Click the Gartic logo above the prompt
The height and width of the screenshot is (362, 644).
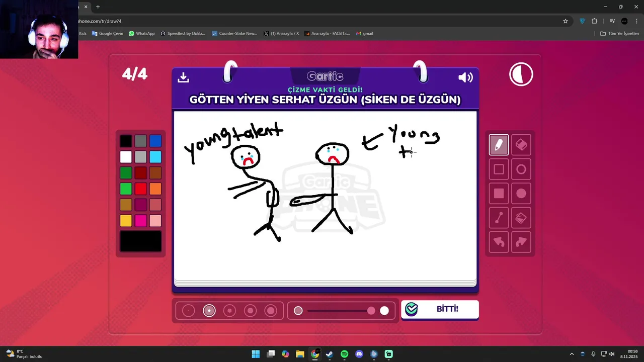[x=325, y=76]
